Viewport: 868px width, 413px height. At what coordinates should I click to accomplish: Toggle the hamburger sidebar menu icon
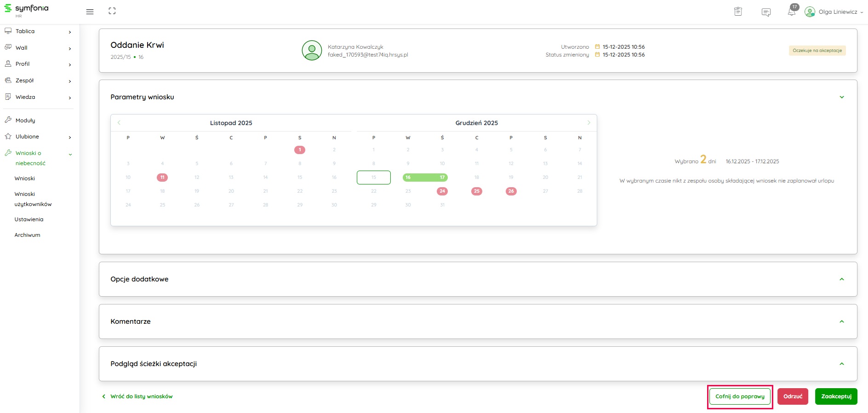(90, 11)
